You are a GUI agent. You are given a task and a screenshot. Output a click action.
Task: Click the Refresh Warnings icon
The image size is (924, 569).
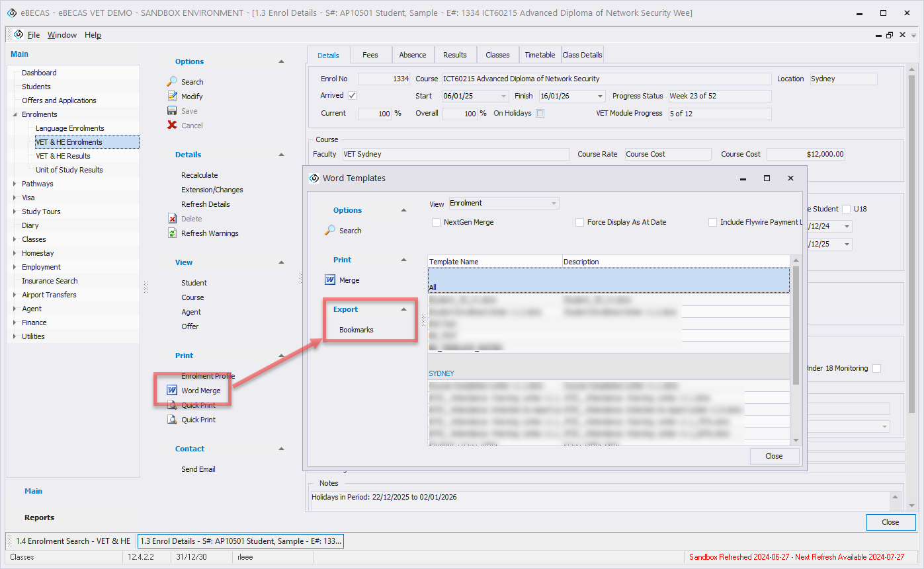click(172, 233)
